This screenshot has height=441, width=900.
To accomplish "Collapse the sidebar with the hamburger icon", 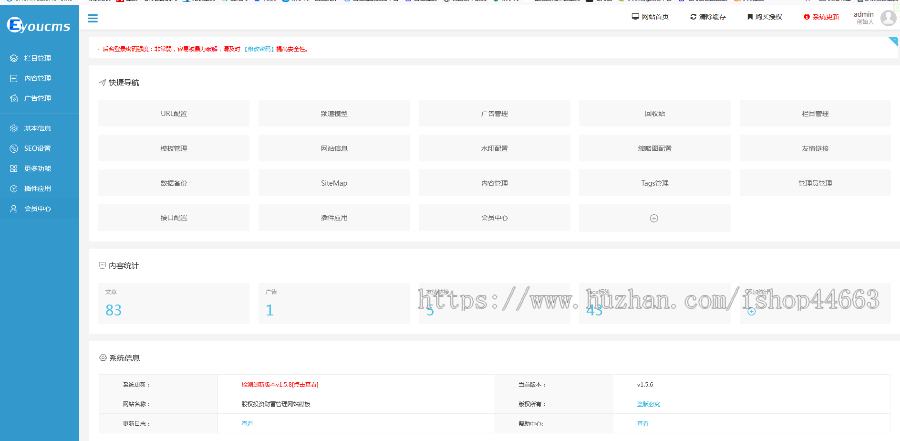I will pyautogui.click(x=92, y=18).
